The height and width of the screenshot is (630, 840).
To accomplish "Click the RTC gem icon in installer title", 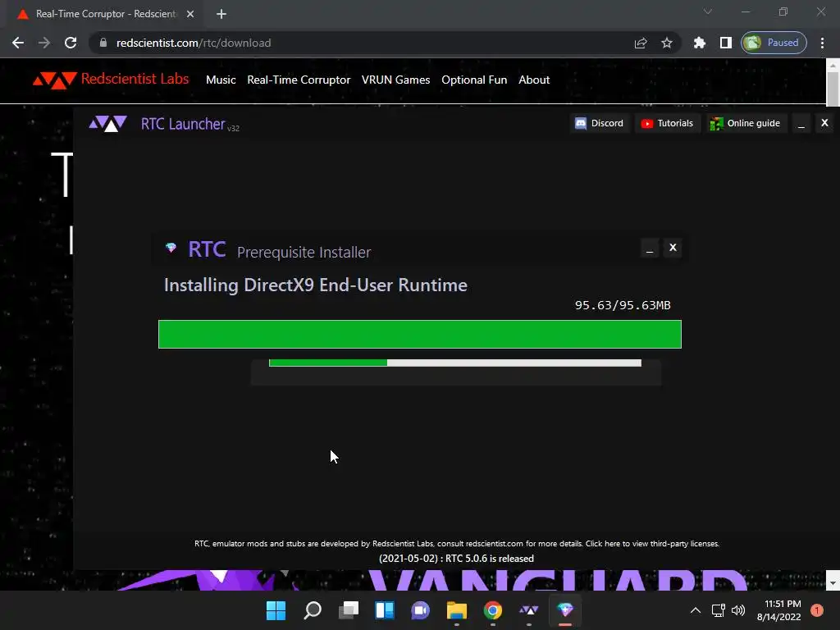I will click(171, 248).
